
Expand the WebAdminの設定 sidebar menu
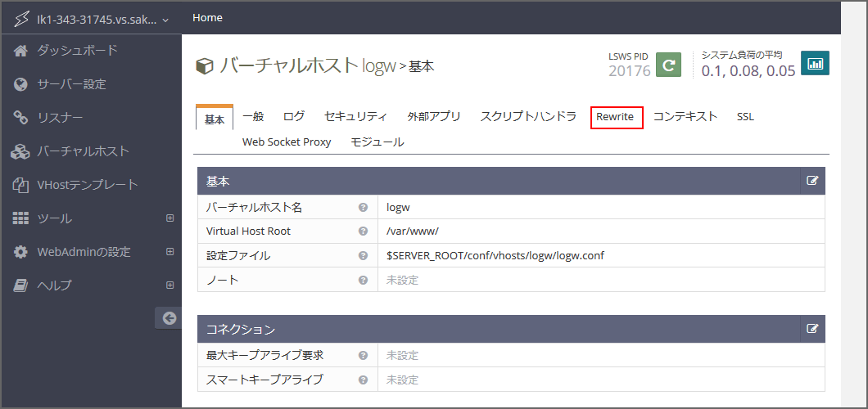(170, 252)
